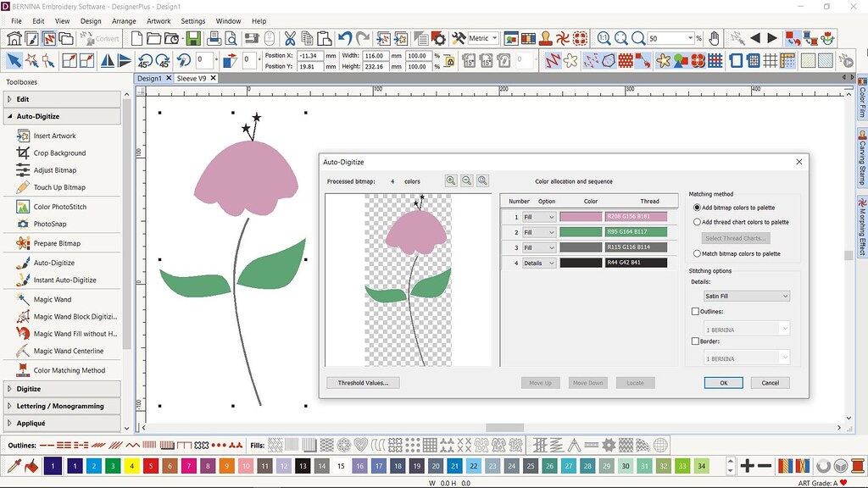Enable the Border checkbox

(x=695, y=341)
